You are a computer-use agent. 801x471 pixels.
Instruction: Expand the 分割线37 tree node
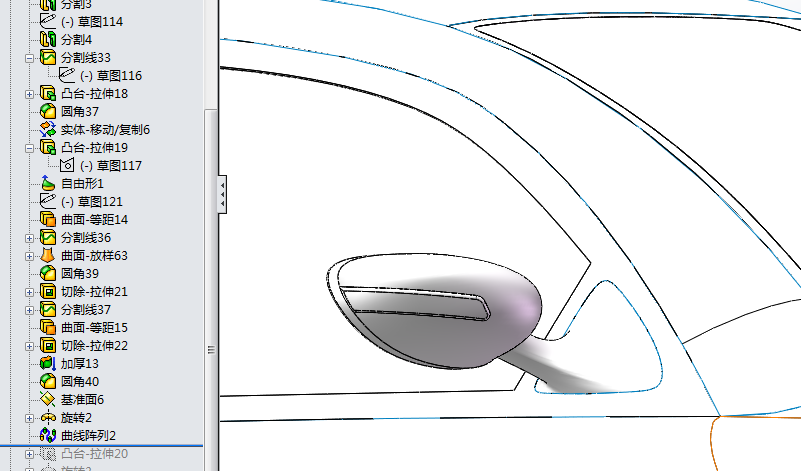(29, 310)
